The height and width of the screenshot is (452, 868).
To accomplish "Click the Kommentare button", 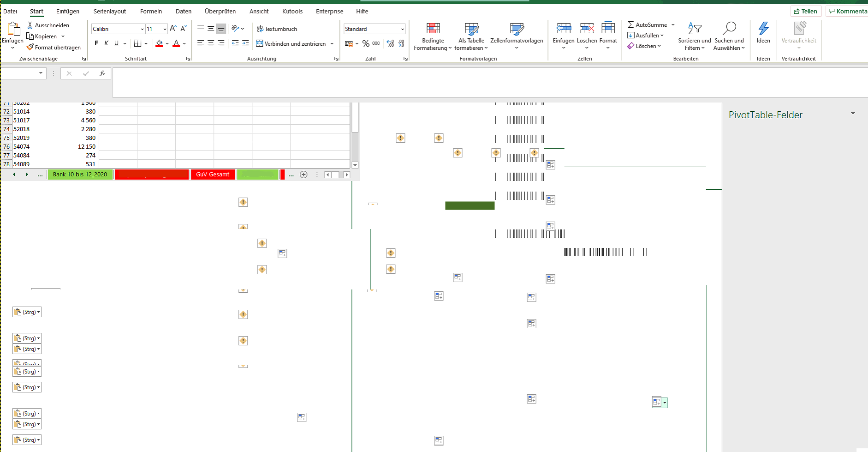I will click(848, 11).
